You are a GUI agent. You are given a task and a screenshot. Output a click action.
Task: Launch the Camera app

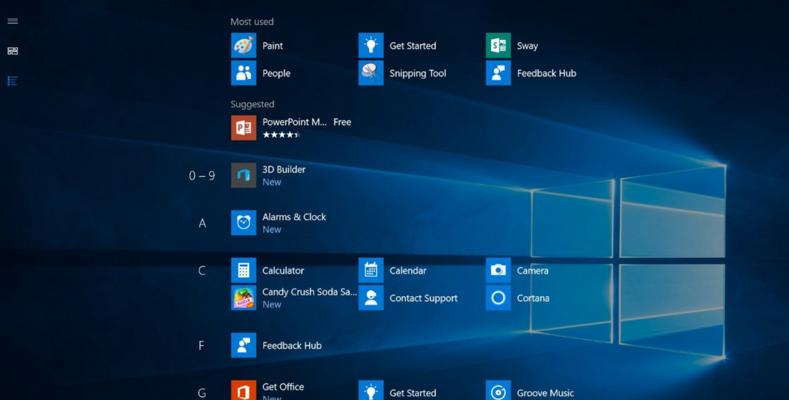click(x=517, y=270)
